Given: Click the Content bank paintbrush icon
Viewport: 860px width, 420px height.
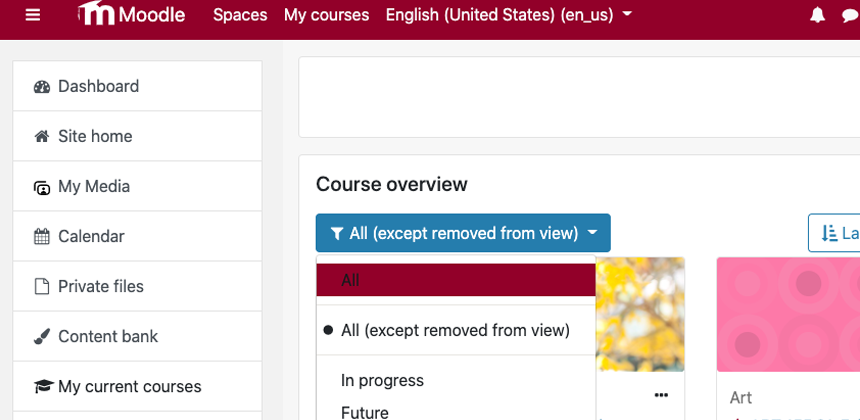Looking at the screenshot, I should tap(42, 337).
